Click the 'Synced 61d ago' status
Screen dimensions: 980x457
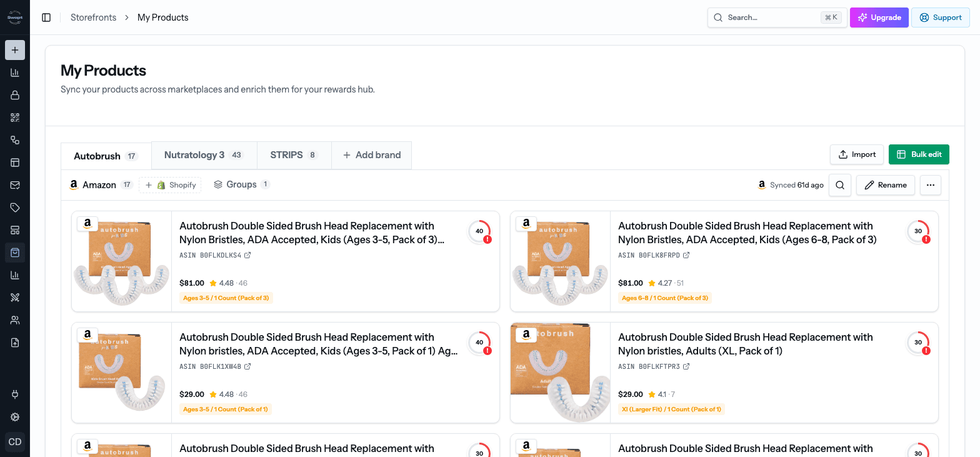pyautogui.click(x=791, y=185)
